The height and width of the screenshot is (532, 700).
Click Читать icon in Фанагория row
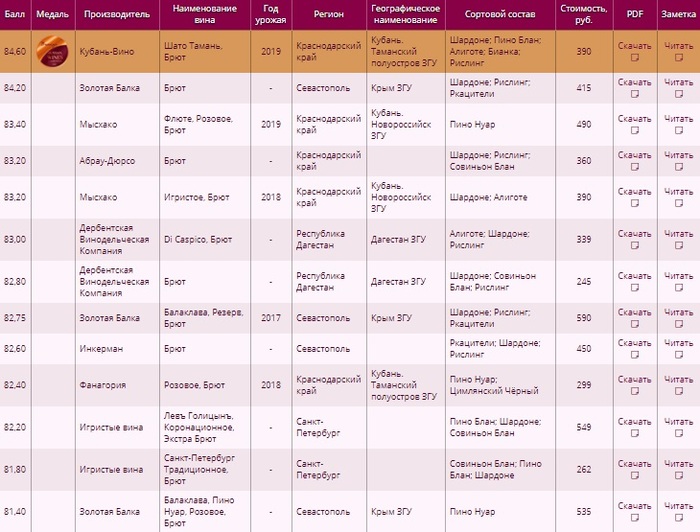[x=679, y=391]
